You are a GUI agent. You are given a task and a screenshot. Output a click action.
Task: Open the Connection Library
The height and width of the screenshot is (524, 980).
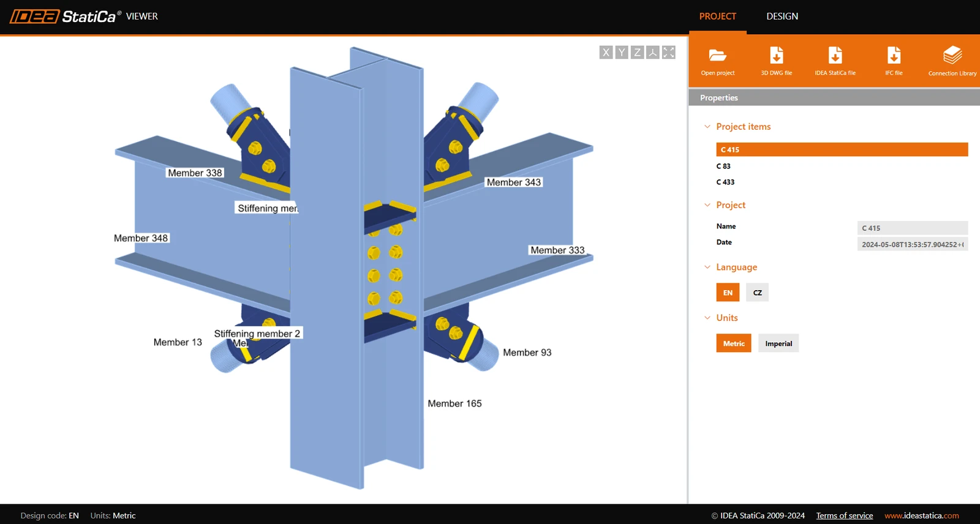point(952,56)
